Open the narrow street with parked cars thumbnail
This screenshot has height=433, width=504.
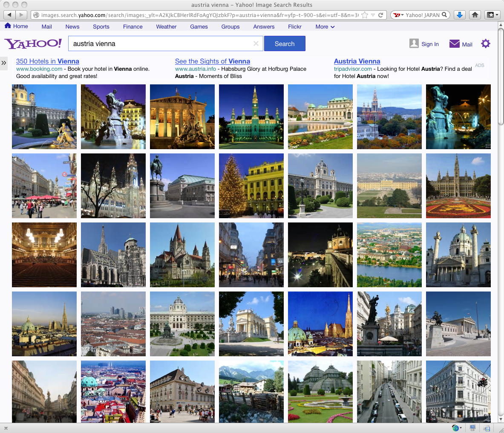[389, 392]
